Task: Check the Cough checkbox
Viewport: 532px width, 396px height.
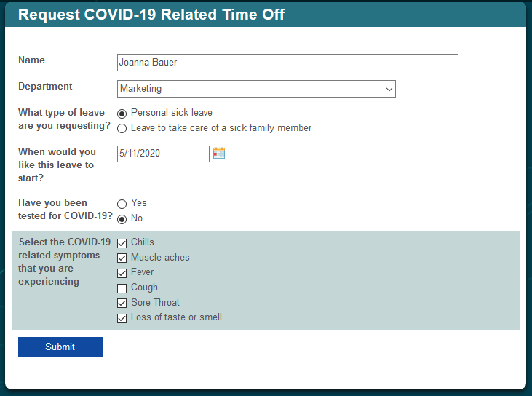Action: (x=122, y=288)
